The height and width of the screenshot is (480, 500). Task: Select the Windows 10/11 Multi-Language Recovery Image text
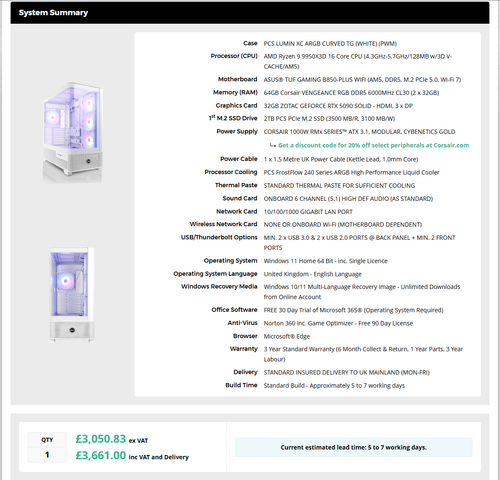click(362, 292)
